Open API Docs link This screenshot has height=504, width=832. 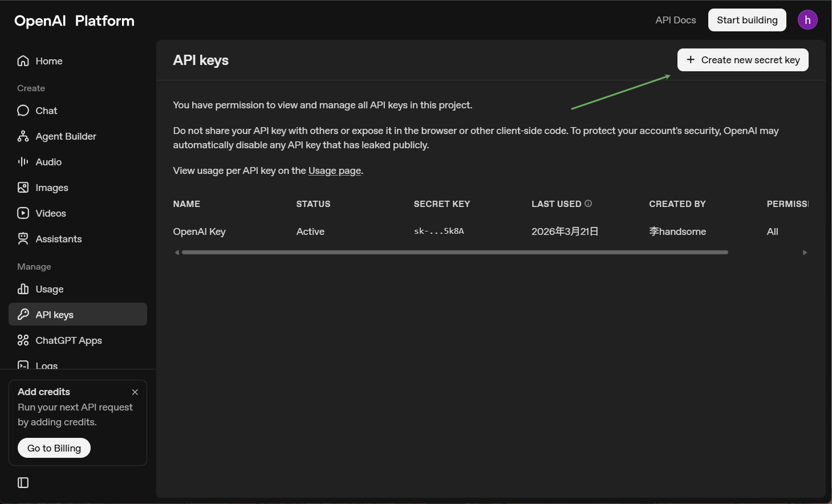click(x=676, y=20)
